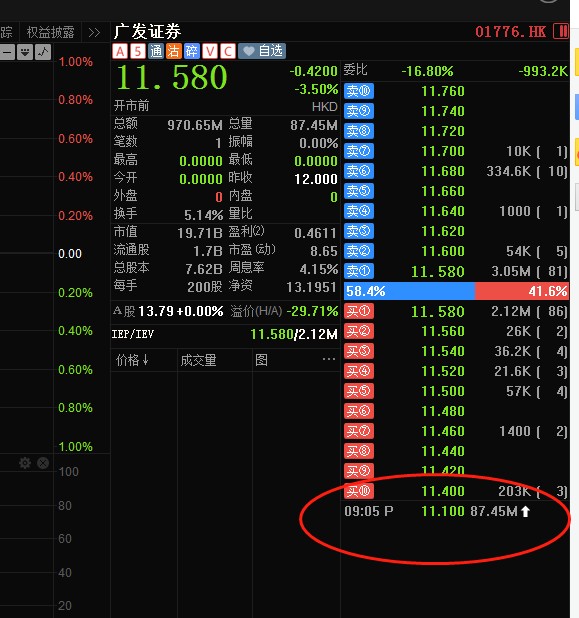The height and width of the screenshot is (618, 579).
Task: Select the 卖① ask level badge
Action: [359, 271]
